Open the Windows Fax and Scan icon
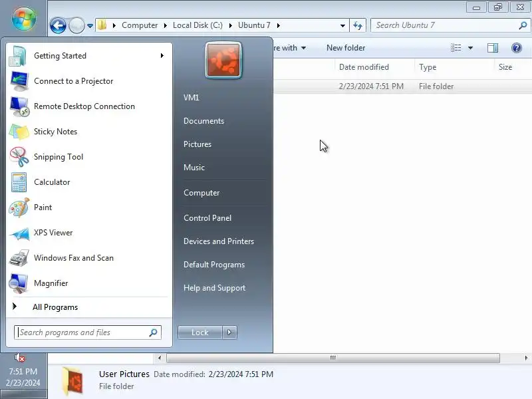Viewport: 532px width, 399px height. pyautogui.click(x=19, y=258)
